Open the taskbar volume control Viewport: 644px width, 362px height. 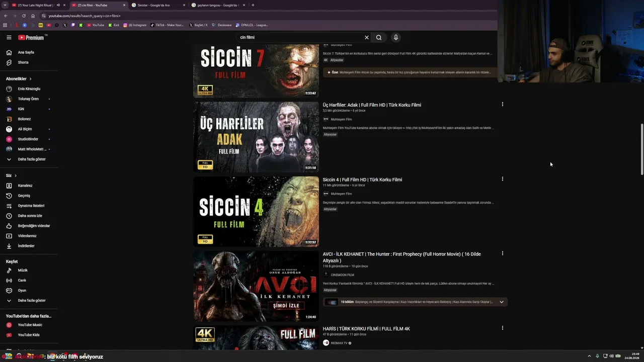coord(611,356)
